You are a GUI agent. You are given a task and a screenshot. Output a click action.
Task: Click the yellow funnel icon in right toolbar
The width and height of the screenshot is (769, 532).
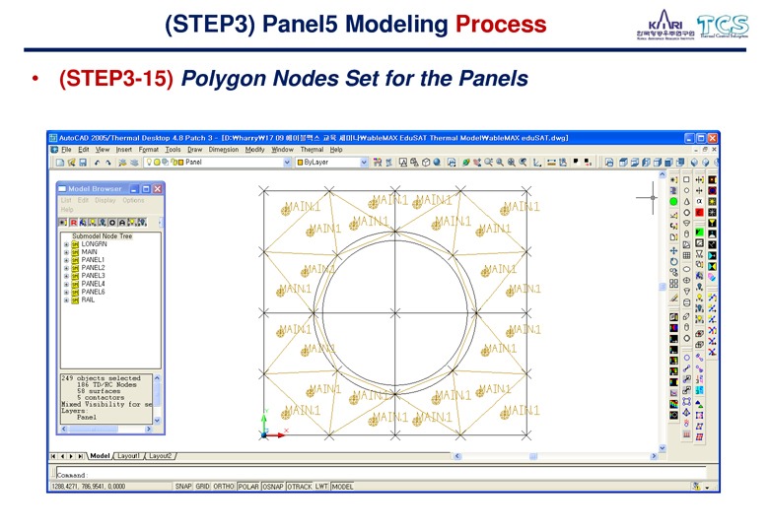(x=712, y=223)
